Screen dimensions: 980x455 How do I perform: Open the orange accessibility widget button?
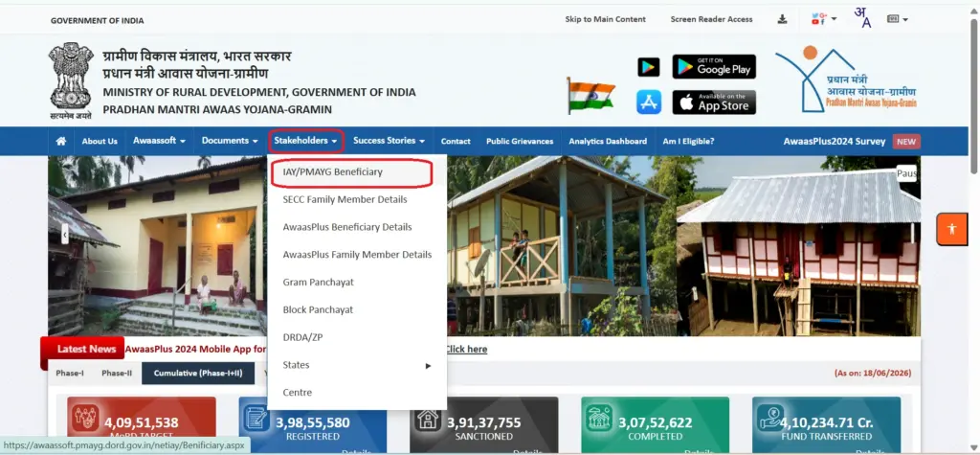pyautogui.click(x=951, y=229)
